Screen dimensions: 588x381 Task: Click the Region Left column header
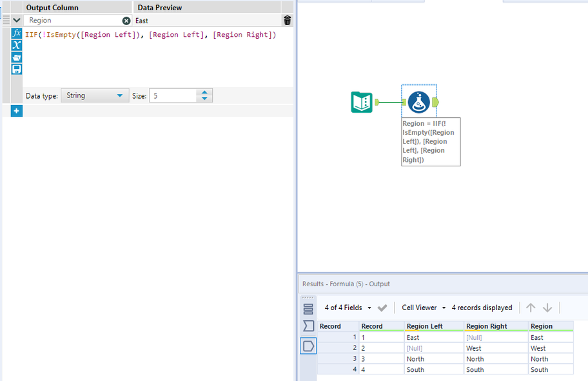click(434, 326)
